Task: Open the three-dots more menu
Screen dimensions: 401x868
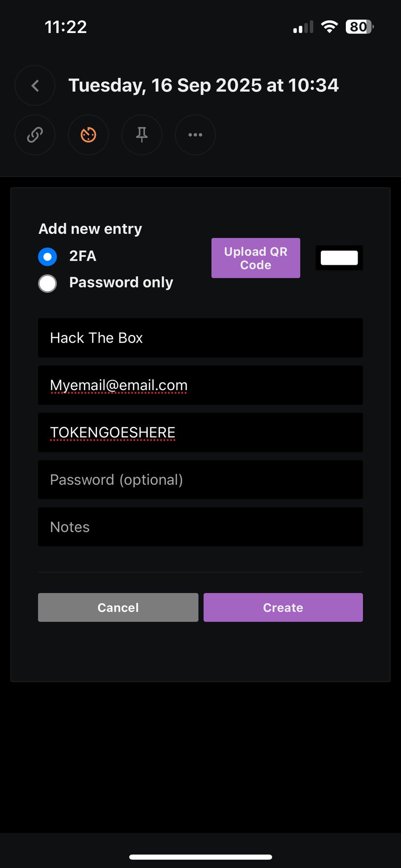Action: click(x=195, y=135)
